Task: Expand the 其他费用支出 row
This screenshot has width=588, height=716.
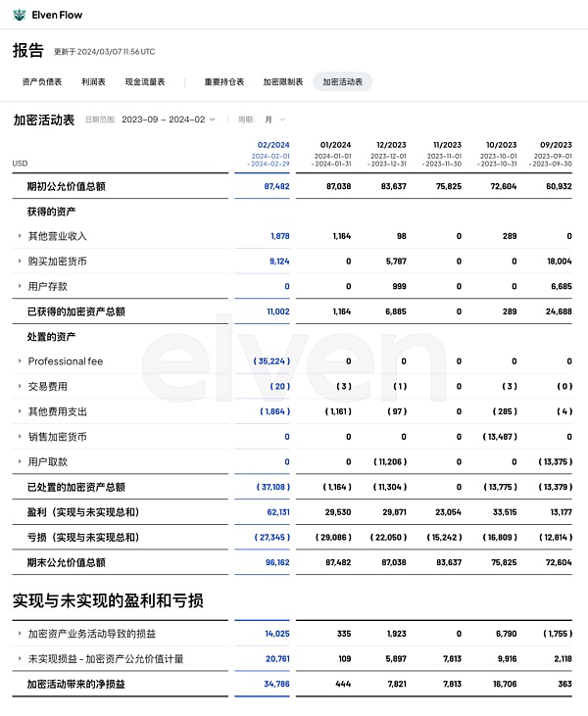Action: point(20,411)
